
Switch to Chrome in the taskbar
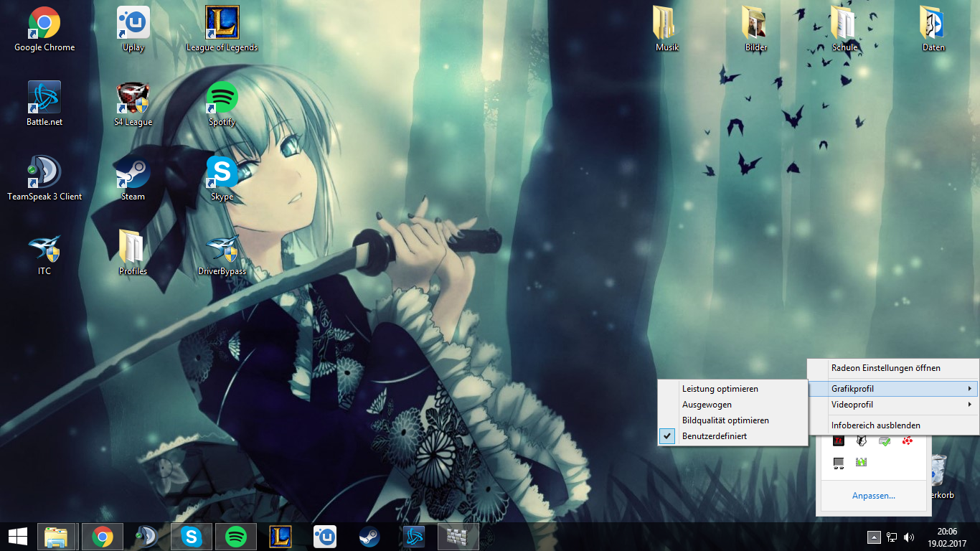tap(103, 537)
